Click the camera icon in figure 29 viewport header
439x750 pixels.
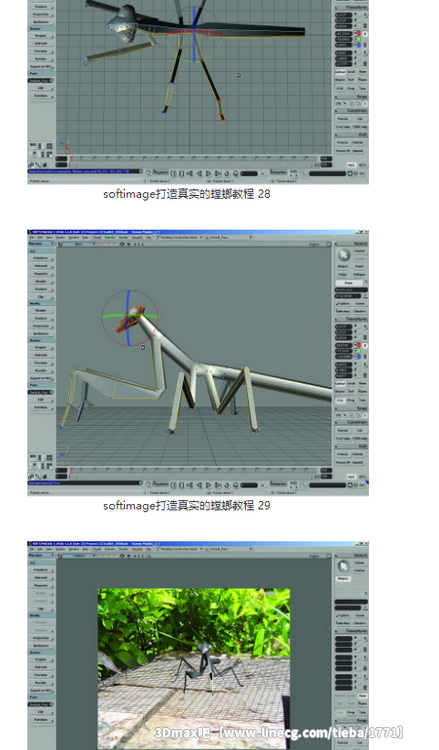[x=123, y=244]
